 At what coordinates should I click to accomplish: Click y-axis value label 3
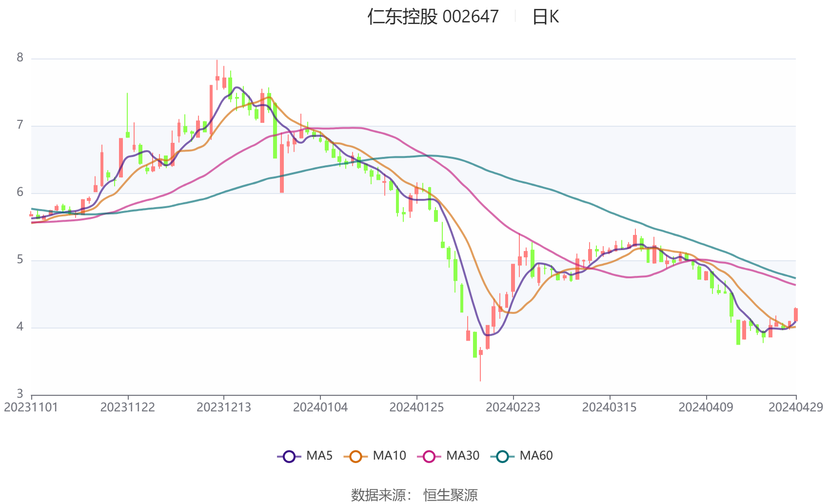click(20, 393)
